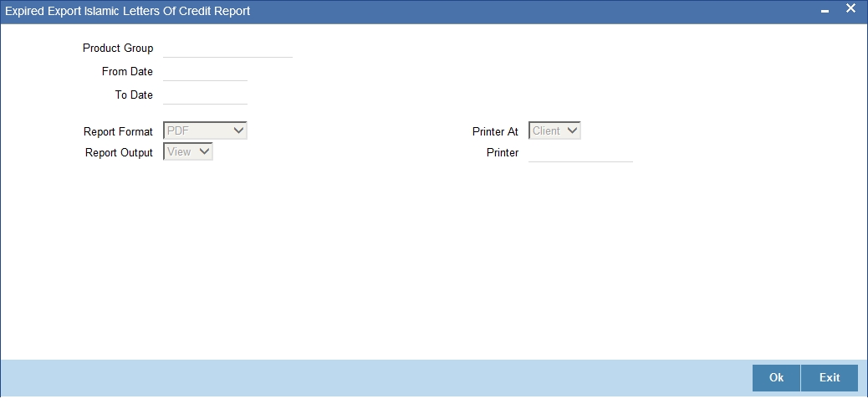
Task: Click the Printer input field
Action: pyautogui.click(x=580, y=153)
